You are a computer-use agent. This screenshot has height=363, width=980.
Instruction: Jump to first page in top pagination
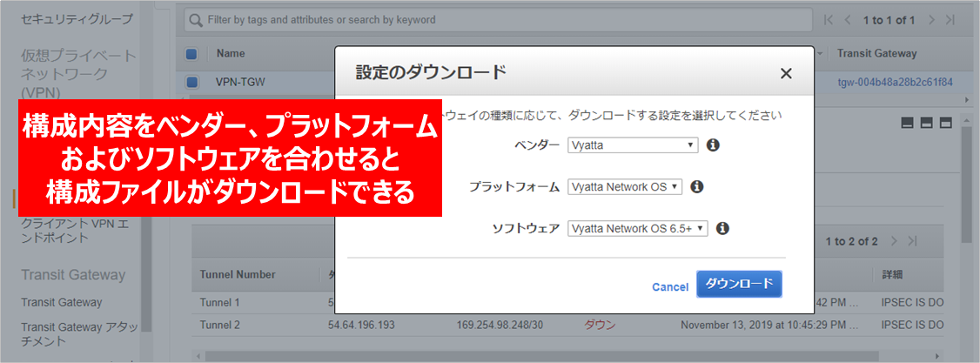click(x=829, y=19)
